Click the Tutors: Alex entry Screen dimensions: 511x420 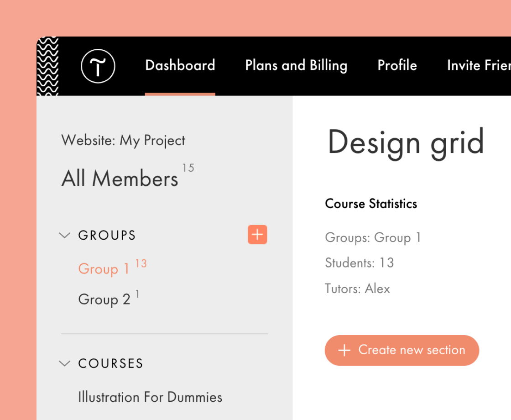tap(357, 289)
